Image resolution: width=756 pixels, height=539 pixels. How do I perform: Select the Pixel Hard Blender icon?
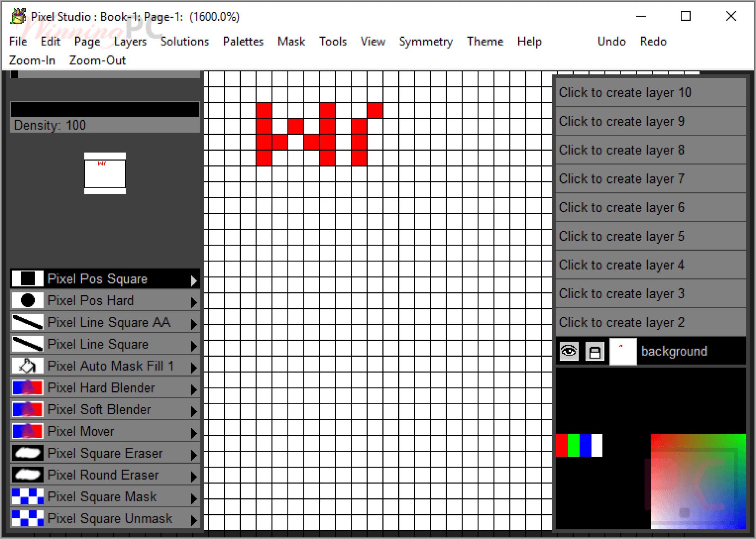click(x=27, y=388)
